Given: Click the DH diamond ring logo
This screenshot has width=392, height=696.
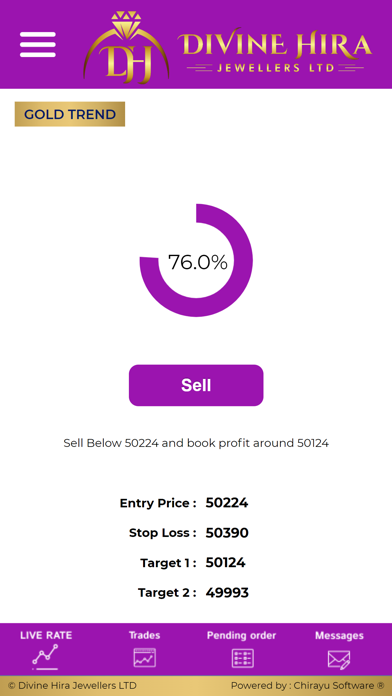Looking at the screenshot, I should click(126, 47).
